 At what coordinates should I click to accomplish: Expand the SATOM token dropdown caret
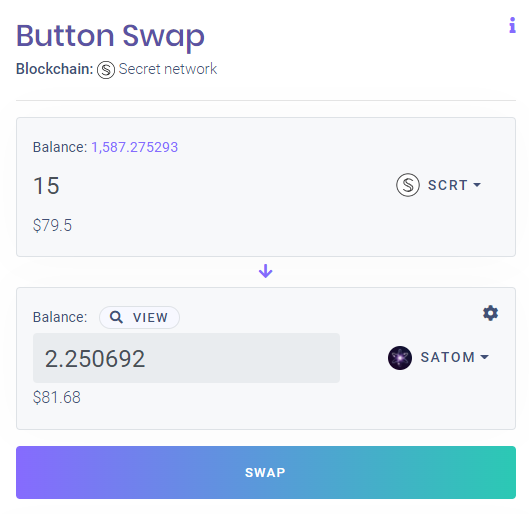(484, 357)
